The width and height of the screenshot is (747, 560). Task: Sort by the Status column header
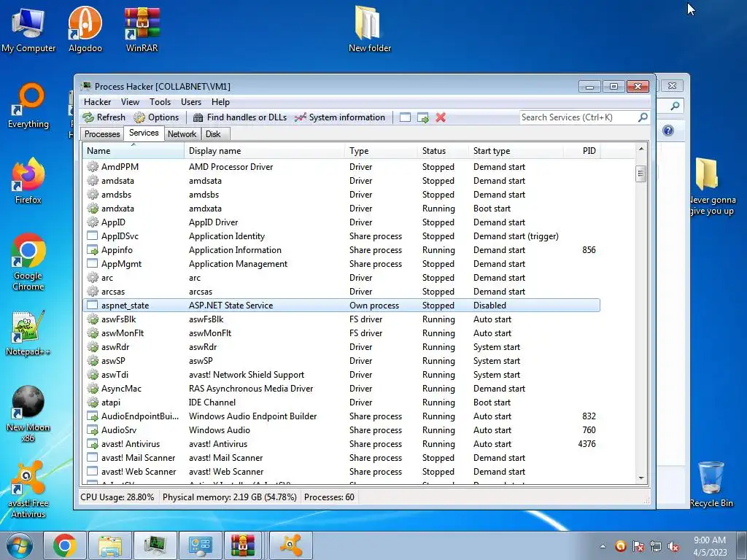point(443,150)
